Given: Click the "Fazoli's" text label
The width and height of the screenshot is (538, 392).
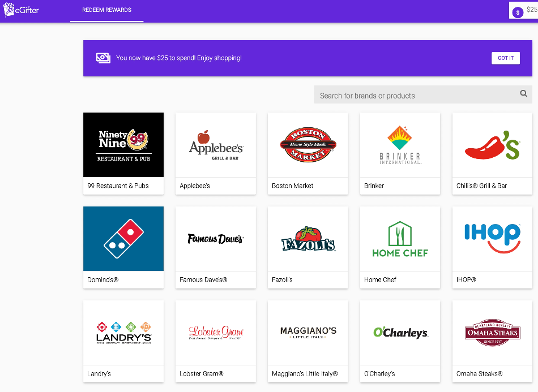Looking at the screenshot, I should (282, 279).
